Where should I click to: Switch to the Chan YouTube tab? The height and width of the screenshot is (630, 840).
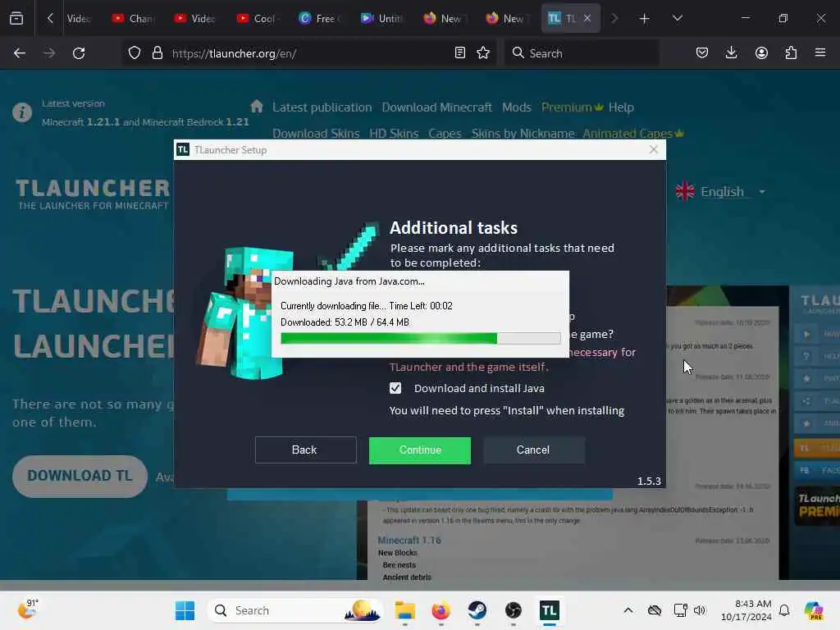[x=132, y=18]
